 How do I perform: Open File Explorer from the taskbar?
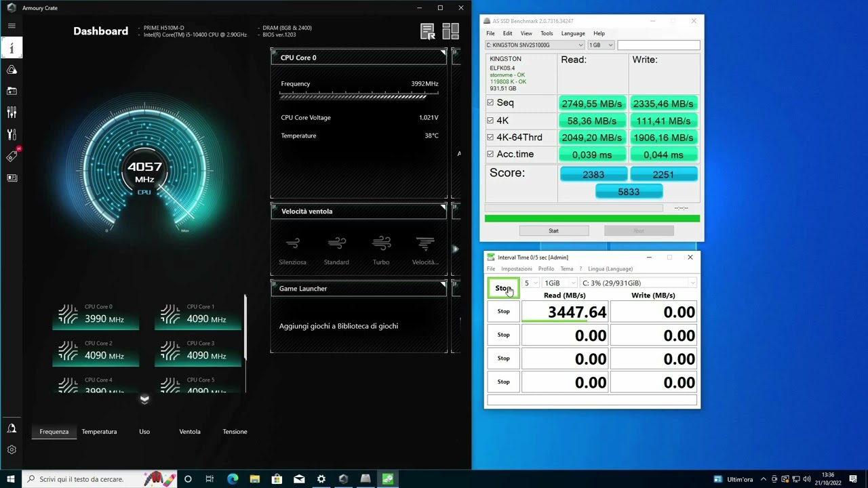click(255, 479)
